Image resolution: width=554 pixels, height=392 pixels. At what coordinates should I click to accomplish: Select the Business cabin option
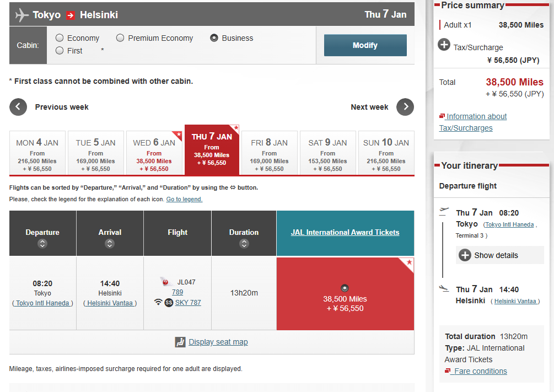214,38
